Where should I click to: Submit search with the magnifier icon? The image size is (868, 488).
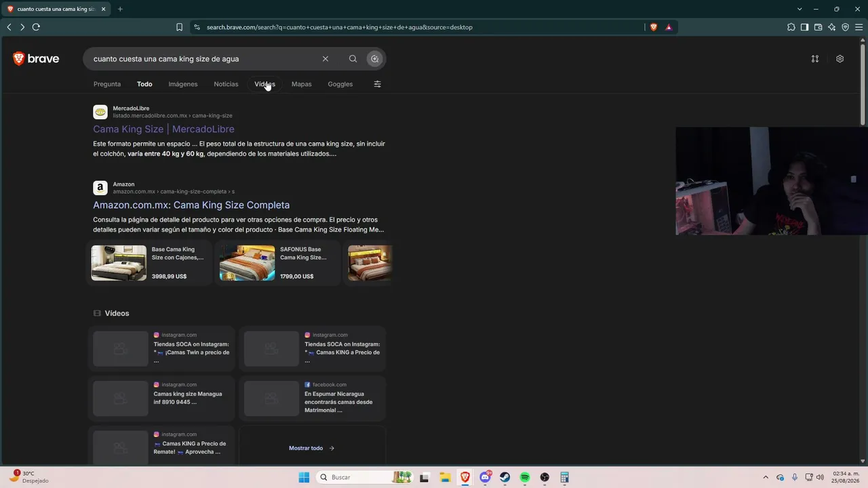tap(353, 59)
